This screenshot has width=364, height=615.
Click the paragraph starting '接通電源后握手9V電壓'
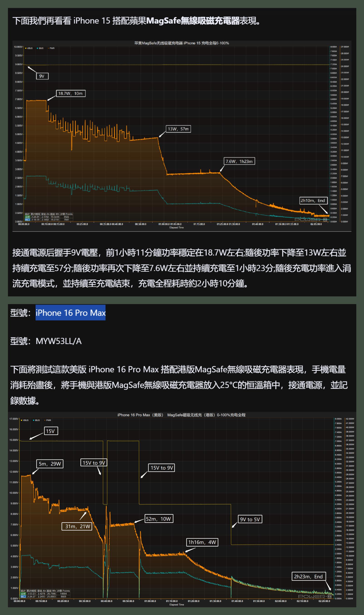182,268
